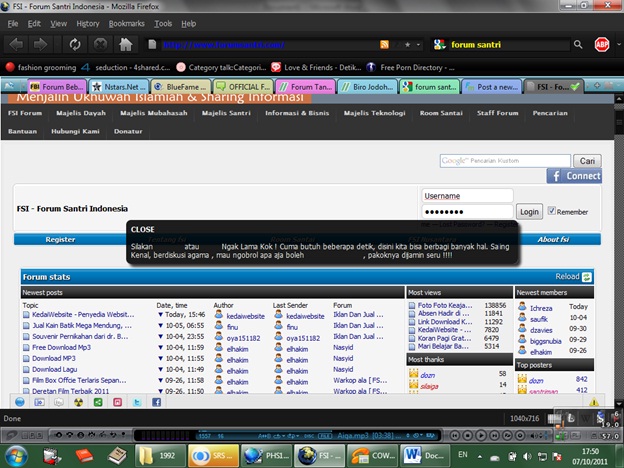This screenshot has height=468, width=624.
Task: Click the Cari search button
Action: pos(587,161)
